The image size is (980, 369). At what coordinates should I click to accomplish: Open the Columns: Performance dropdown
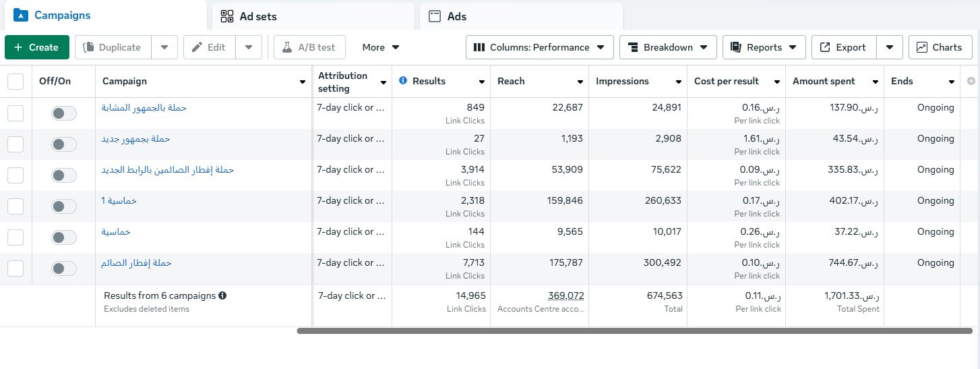[539, 47]
